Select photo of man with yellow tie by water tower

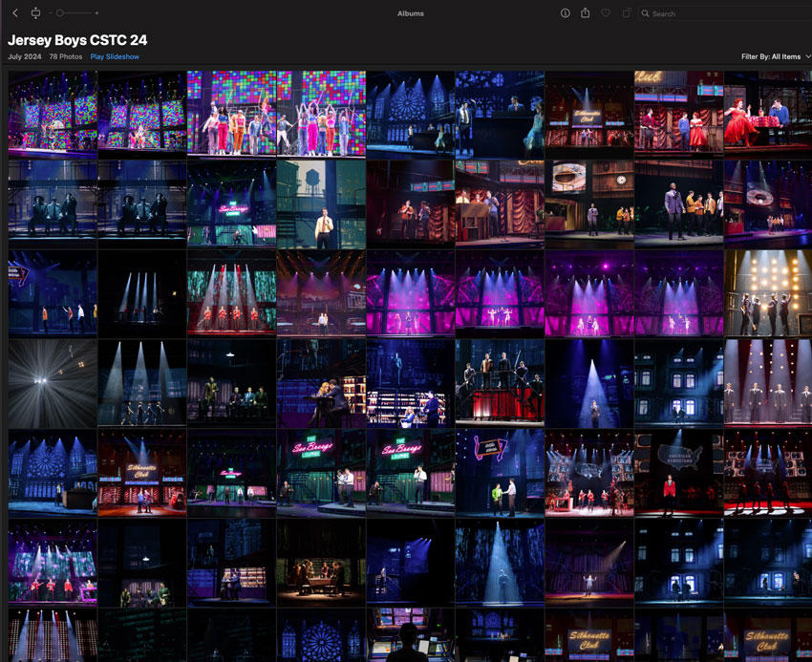pyautogui.click(x=321, y=204)
